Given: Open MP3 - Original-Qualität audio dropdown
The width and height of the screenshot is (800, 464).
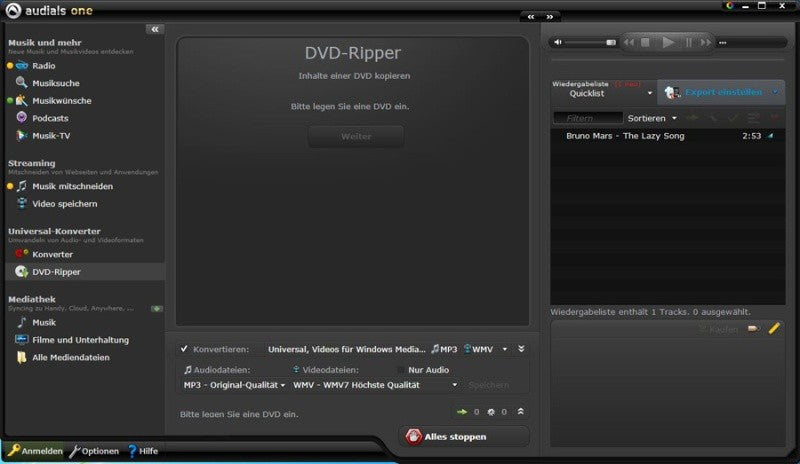Looking at the screenshot, I should (234, 385).
